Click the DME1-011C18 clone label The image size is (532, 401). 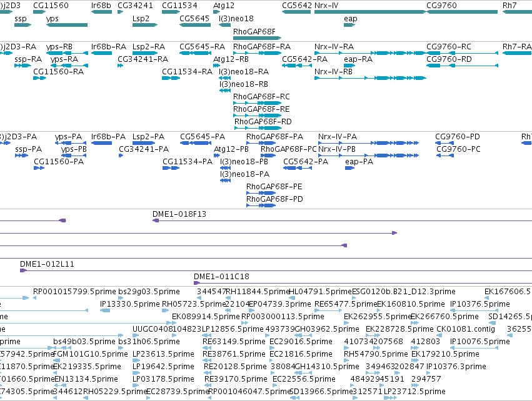tap(221, 277)
